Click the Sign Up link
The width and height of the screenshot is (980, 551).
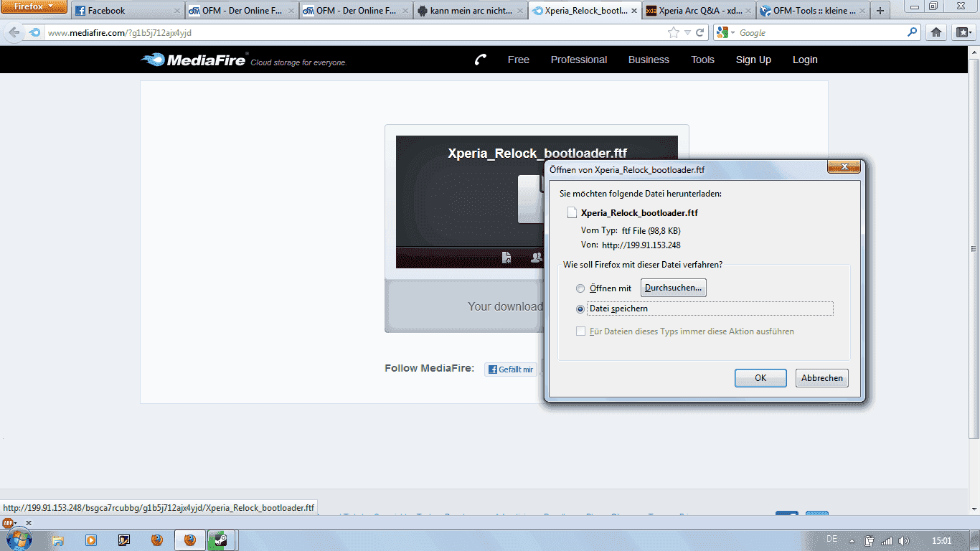753,60
